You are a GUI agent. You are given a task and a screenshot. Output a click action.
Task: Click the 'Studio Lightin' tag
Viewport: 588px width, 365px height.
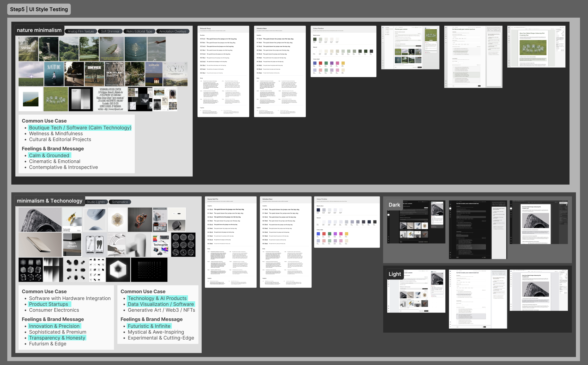[96, 202]
